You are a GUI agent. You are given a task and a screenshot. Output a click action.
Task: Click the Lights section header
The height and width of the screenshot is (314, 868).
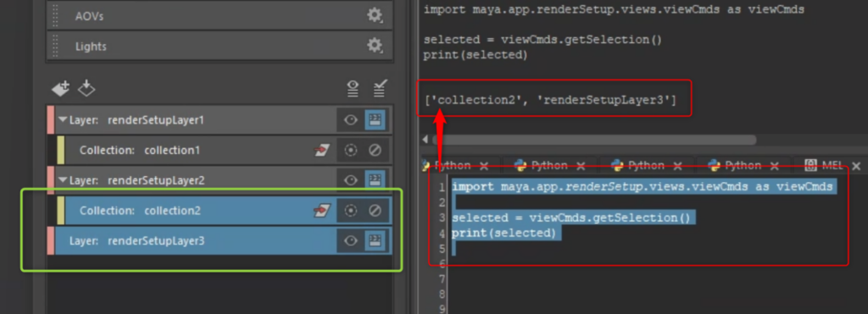tap(220, 46)
